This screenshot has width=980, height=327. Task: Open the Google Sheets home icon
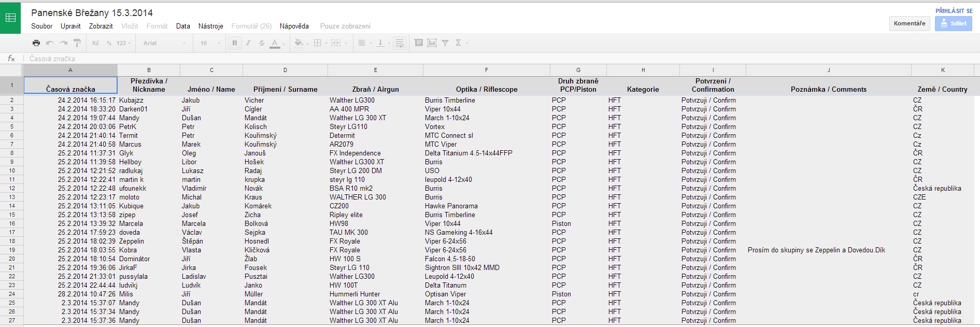[x=10, y=18]
